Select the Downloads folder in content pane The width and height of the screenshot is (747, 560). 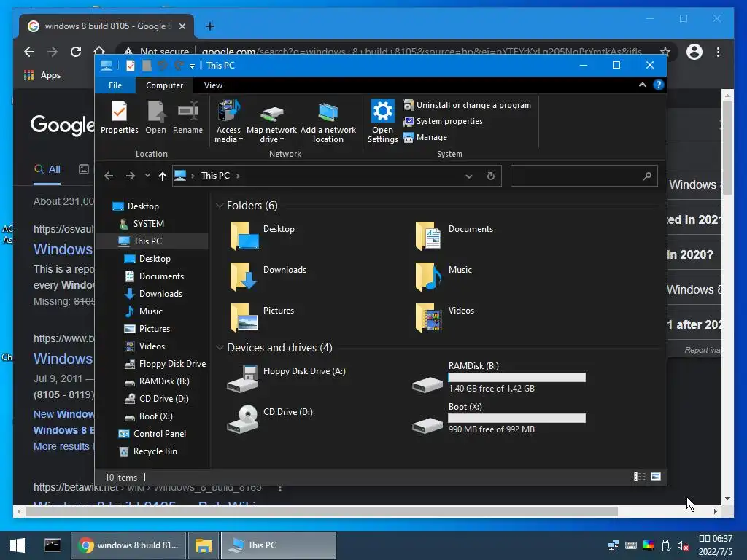(x=268, y=276)
